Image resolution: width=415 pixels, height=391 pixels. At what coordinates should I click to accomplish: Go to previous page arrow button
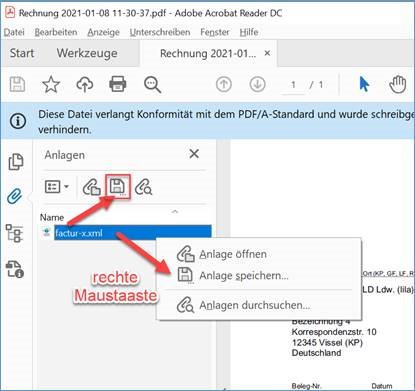(224, 84)
